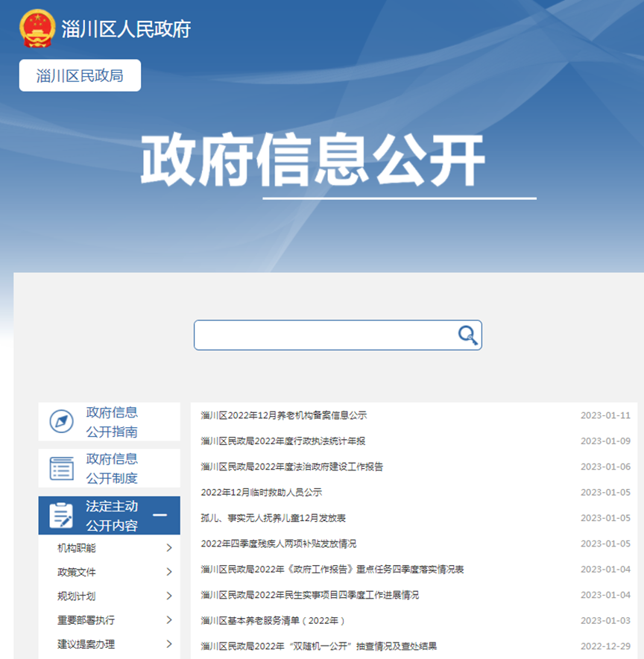Open the 政府信息公开指南 section
Screen dimensions: 644x659
tap(112, 422)
